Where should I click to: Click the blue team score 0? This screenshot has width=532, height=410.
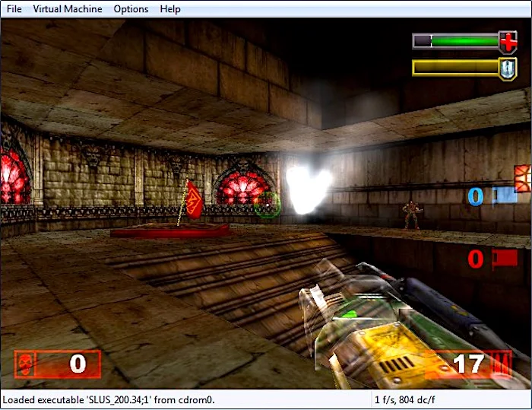click(x=476, y=196)
